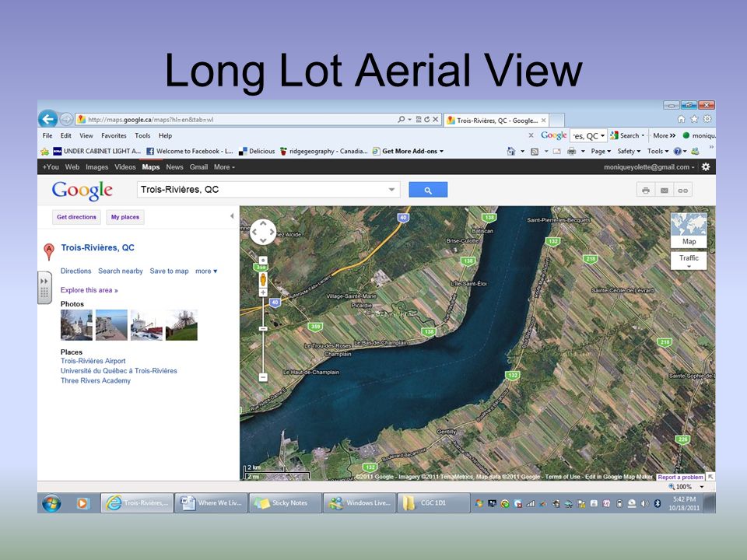The height and width of the screenshot is (560, 747).
Task: Go back with the browser Back arrow
Action: coord(48,118)
